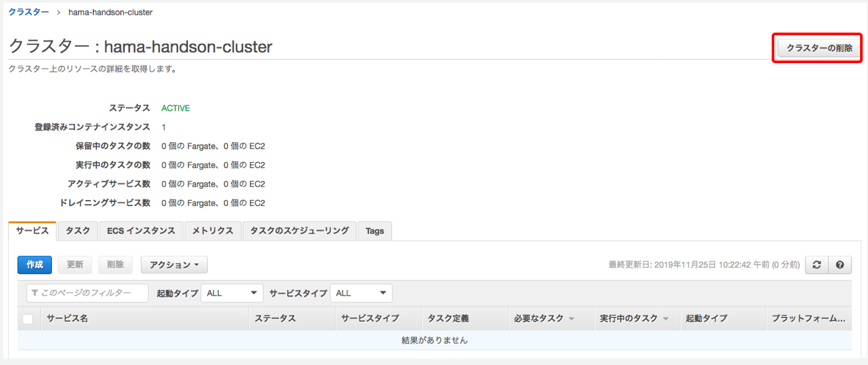The height and width of the screenshot is (365, 868).
Task: Open the Tags tab
Action: [375, 231]
